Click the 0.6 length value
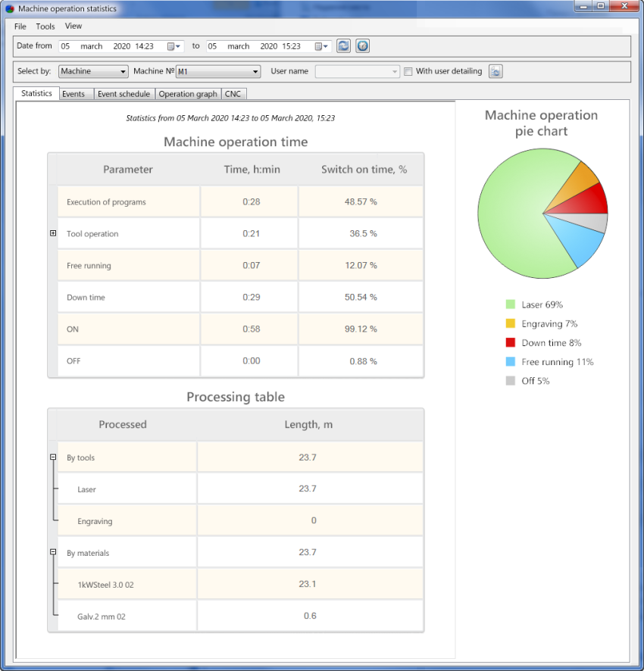 [310, 616]
